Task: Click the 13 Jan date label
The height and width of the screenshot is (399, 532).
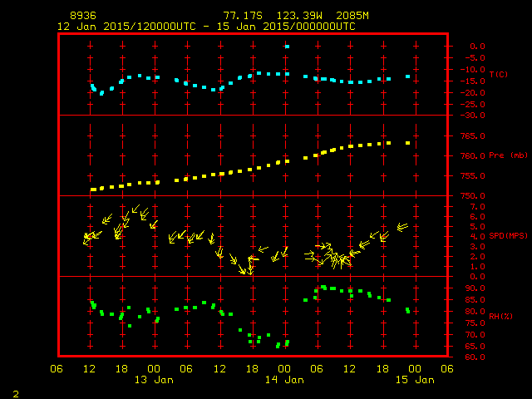Action: (154, 380)
